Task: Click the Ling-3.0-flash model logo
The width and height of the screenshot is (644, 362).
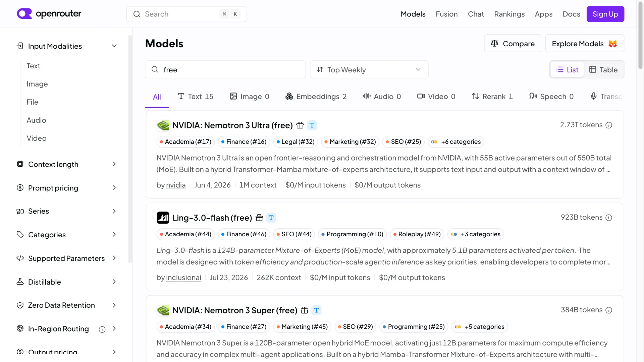Action: pyautogui.click(x=163, y=218)
